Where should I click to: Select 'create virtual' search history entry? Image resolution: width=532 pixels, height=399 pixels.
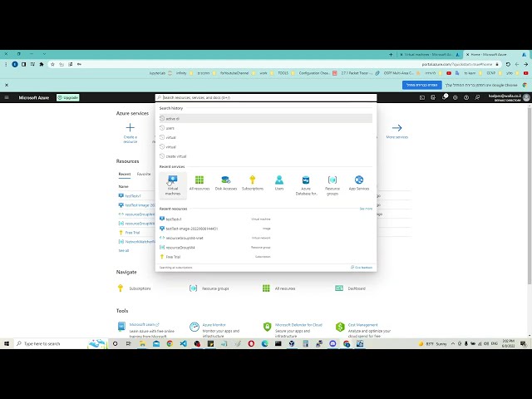(266, 156)
